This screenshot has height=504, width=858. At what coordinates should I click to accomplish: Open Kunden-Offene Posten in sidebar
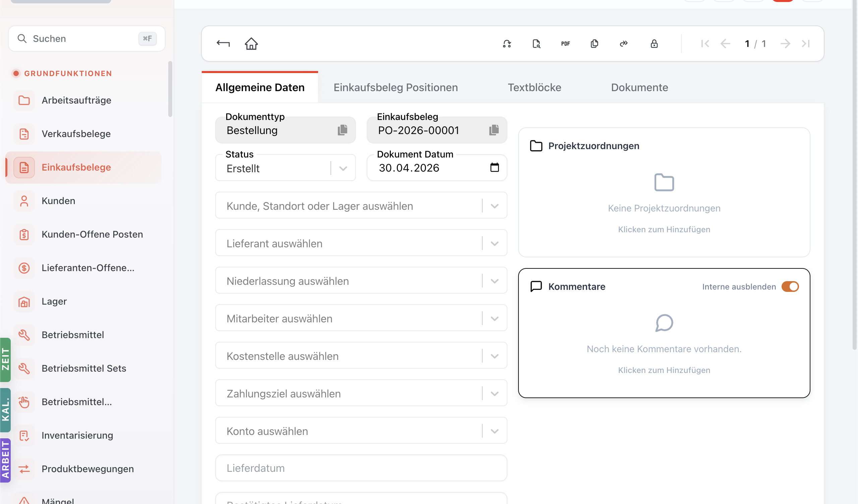point(83,234)
